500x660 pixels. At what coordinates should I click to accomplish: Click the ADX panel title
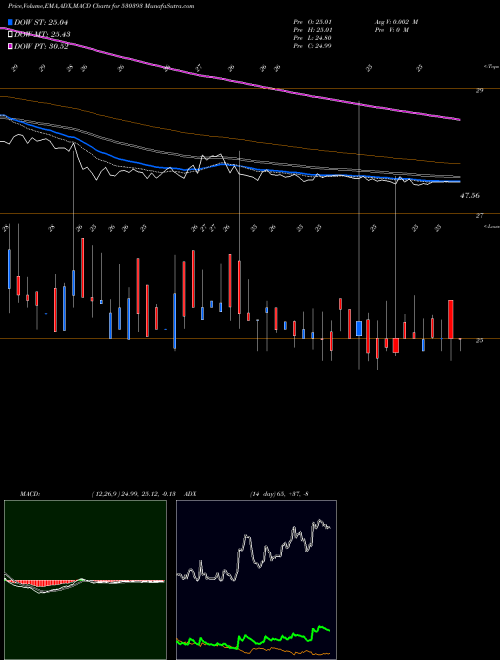[191, 494]
